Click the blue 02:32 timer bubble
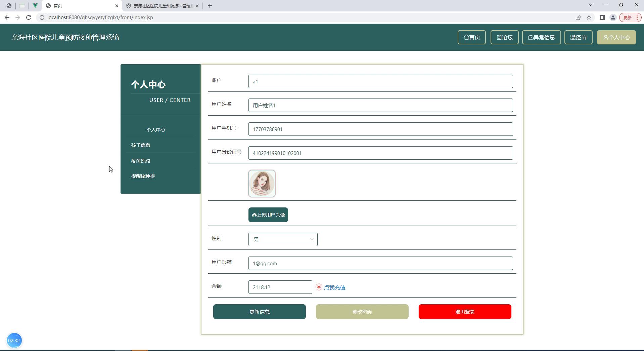Image resolution: width=644 pixels, height=351 pixels. pyautogui.click(x=14, y=340)
